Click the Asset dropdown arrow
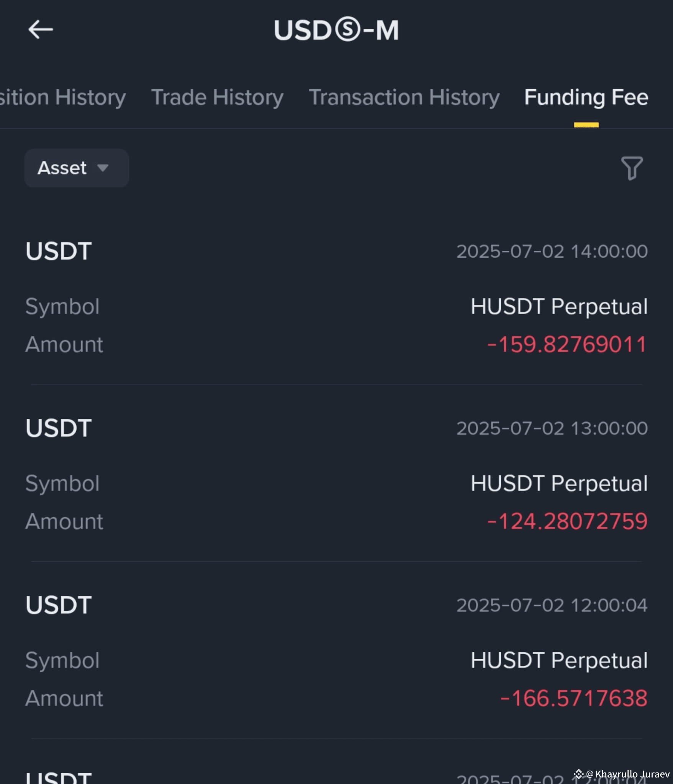Image resolution: width=673 pixels, height=784 pixels. [103, 168]
